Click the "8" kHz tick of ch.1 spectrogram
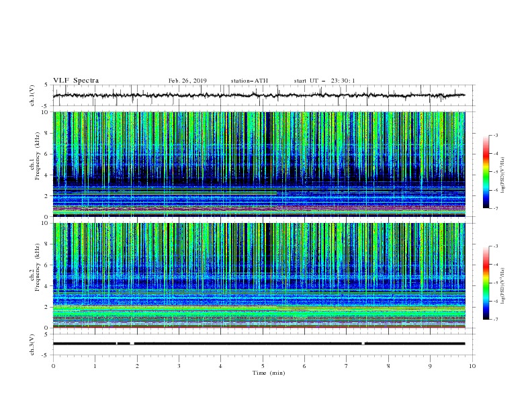 coord(46,133)
